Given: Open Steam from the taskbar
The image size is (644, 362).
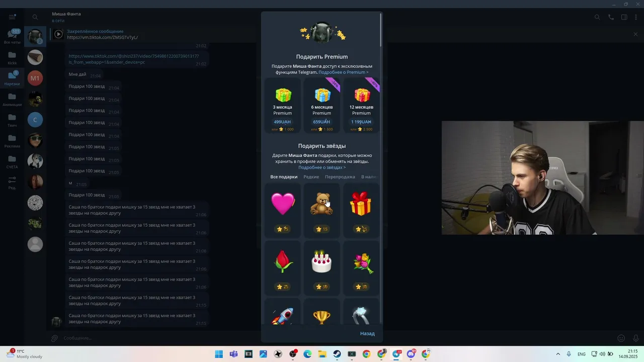Looking at the screenshot, I should pos(337,354).
